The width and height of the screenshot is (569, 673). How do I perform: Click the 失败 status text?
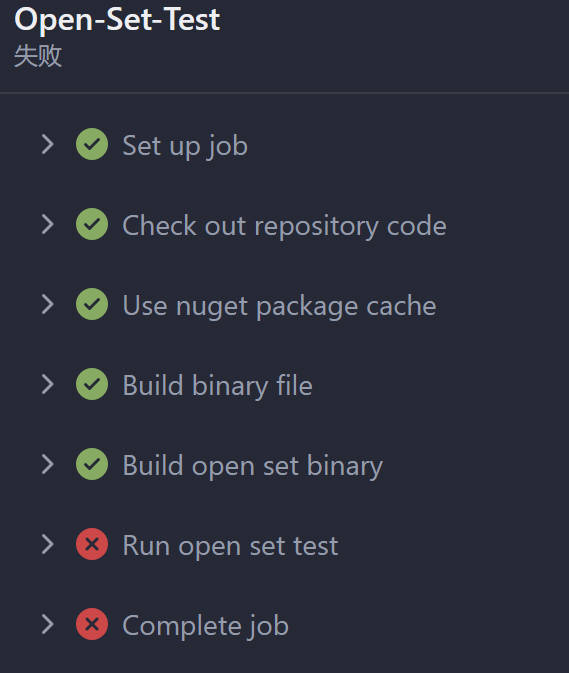click(x=38, y=56)
